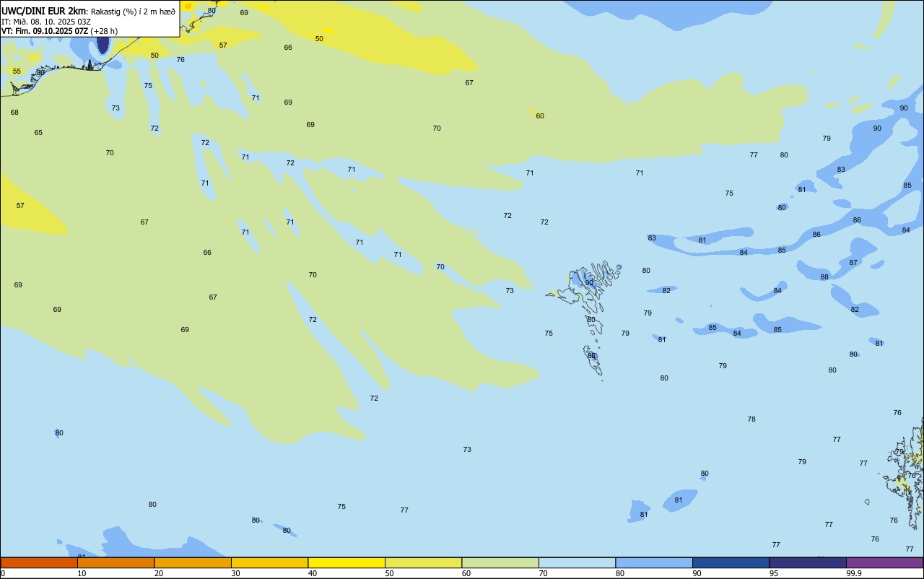Click the humidity value "65" on the map
Screen dimensions: 924x579
click(38, 133)
